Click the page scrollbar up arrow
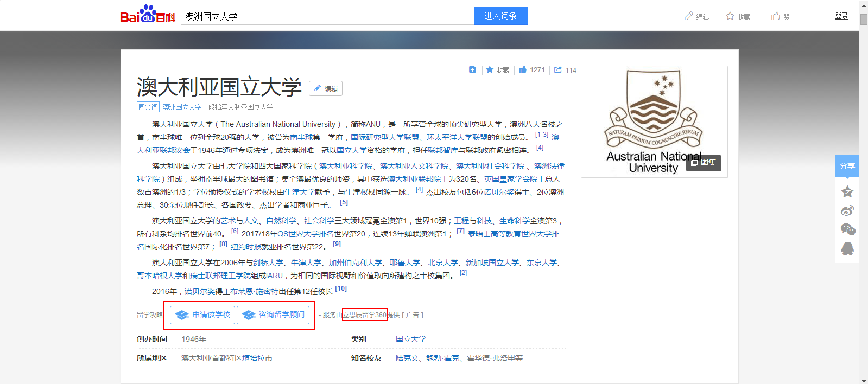This screenshot has width=868, height=384. click(864, 4)
